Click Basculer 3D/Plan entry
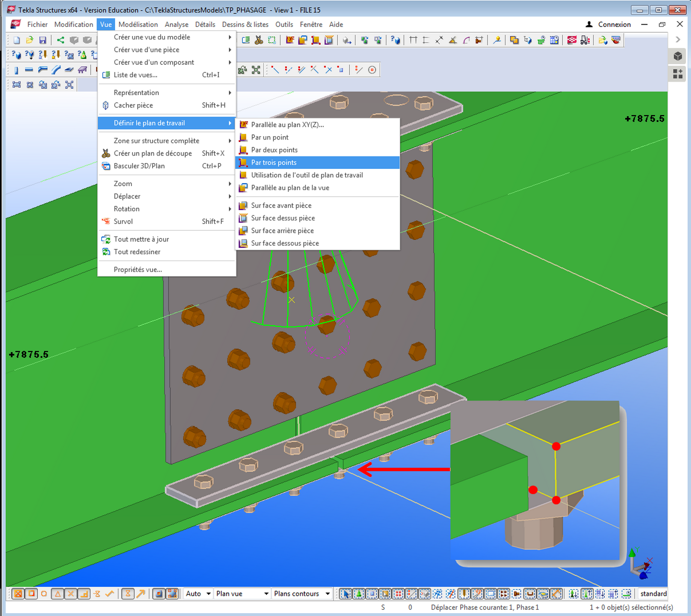The height and width of the screenshot is (616, 691). 167,166
